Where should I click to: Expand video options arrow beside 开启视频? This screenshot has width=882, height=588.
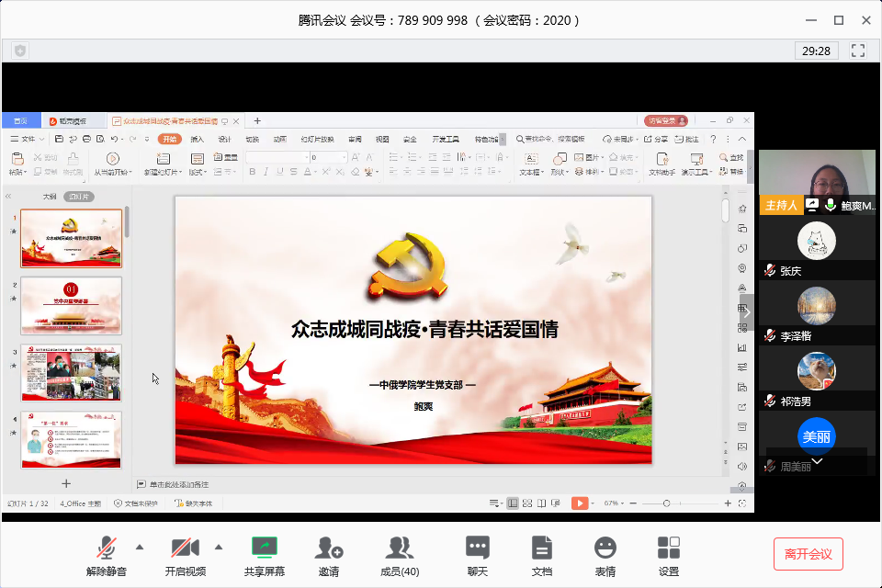219,547
